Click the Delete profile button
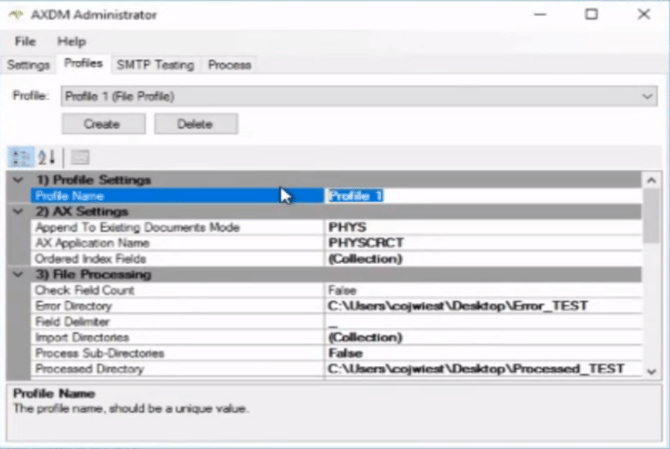 click(195, 124)
